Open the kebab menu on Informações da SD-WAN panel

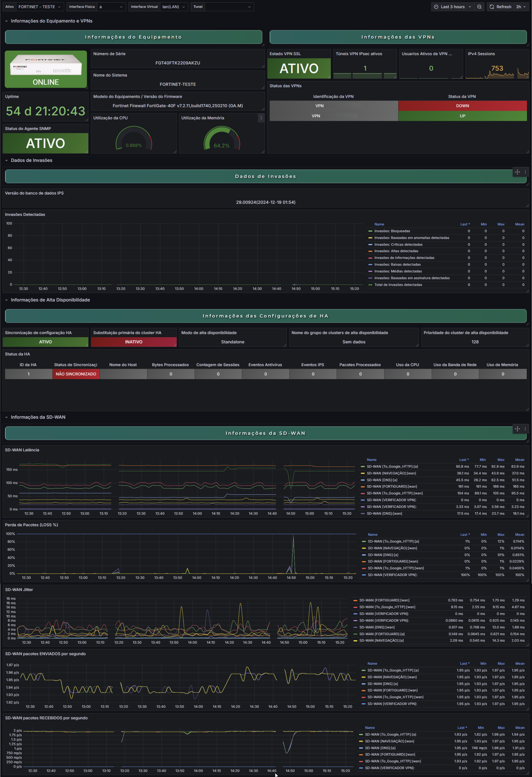pyautogui.click(x=525, y=429)
